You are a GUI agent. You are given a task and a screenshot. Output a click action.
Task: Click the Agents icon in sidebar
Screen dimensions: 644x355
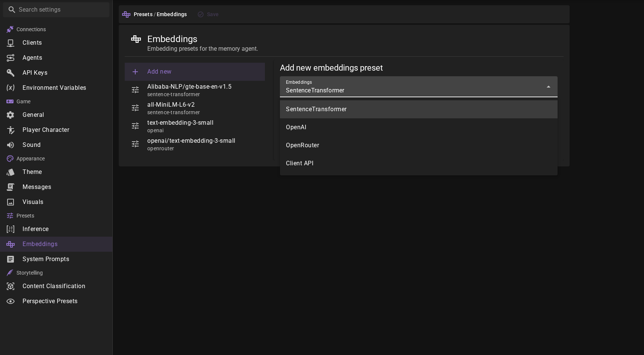click(11, 58)
